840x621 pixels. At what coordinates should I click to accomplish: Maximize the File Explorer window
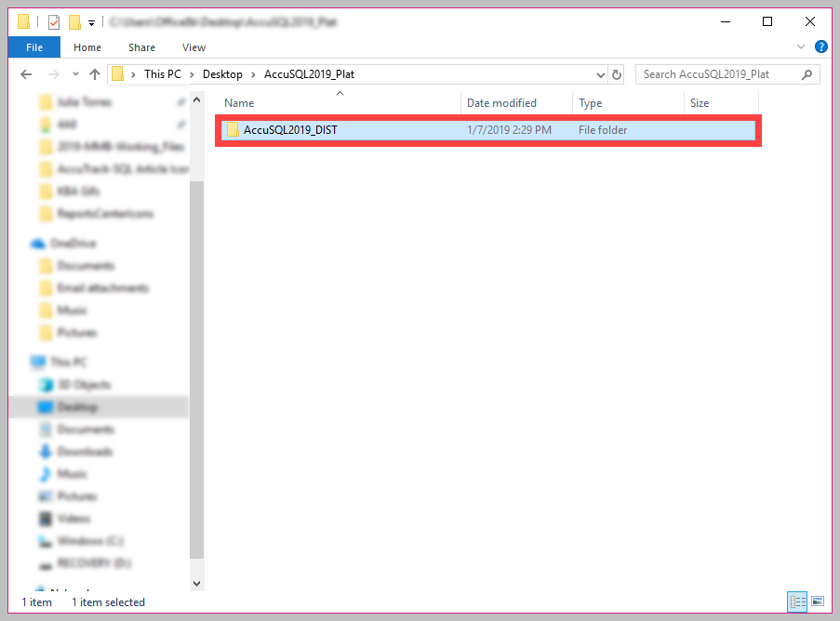click(767, 21)
